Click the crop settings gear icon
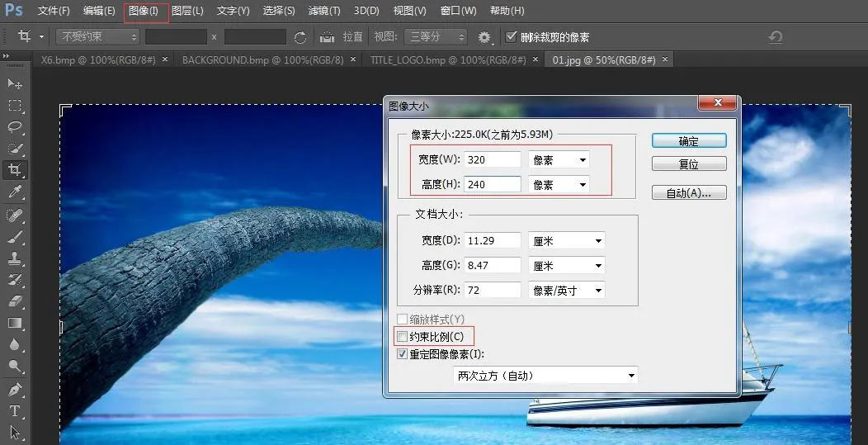868x445 pixels. [484, 37]
